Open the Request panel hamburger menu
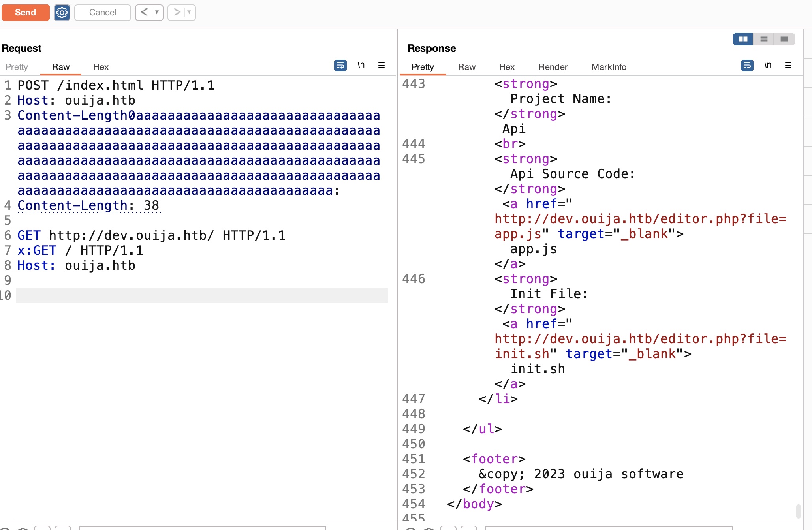The image size is (812, 530). coord(382,65)
